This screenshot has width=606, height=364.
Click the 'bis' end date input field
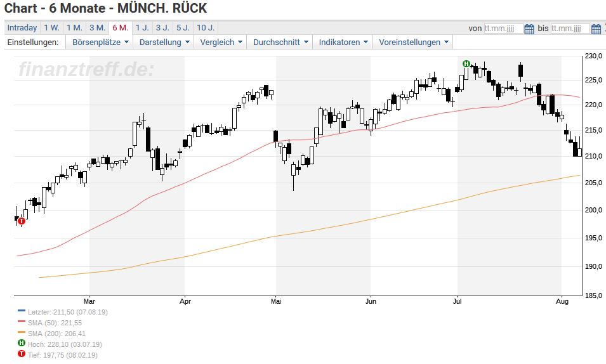pyautogui.click(x=570, y=29)
